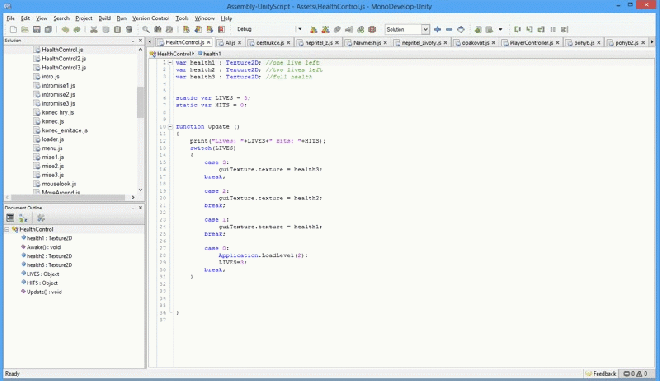
Task: Click the case 0: line in the code editor
Action: [x=217, y=248]
